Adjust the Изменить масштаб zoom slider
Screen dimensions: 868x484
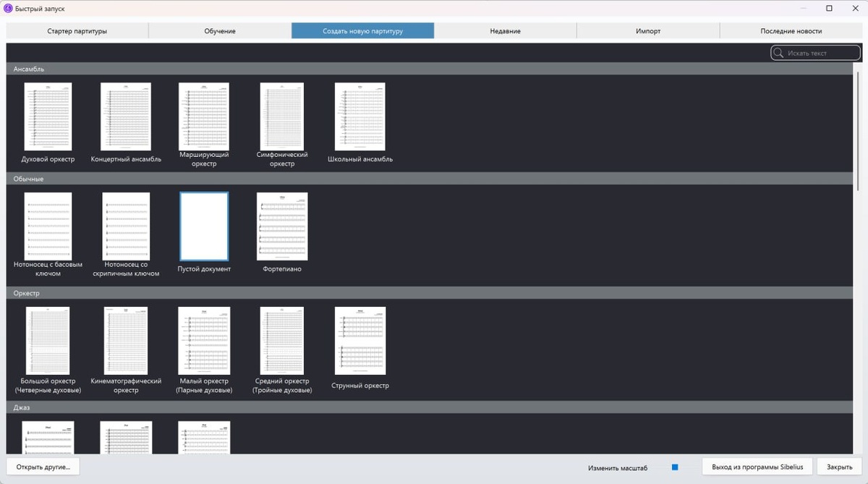(675, 467)
